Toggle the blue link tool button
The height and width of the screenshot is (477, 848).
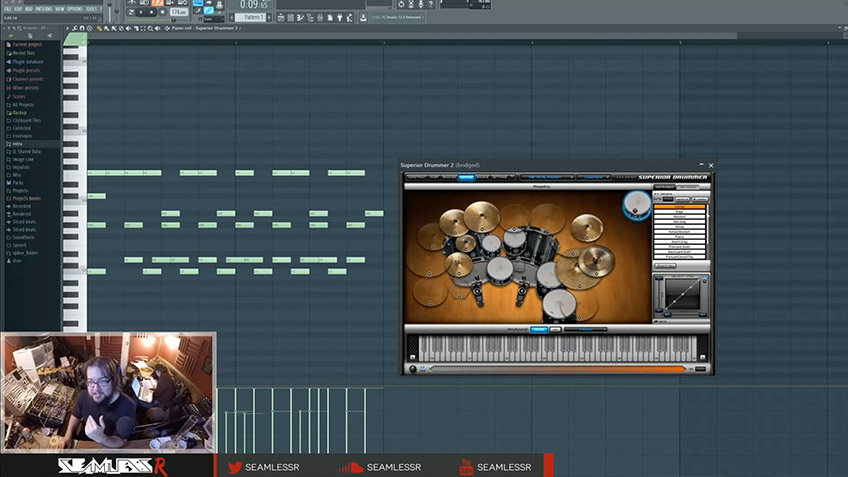tap(209, 10)
